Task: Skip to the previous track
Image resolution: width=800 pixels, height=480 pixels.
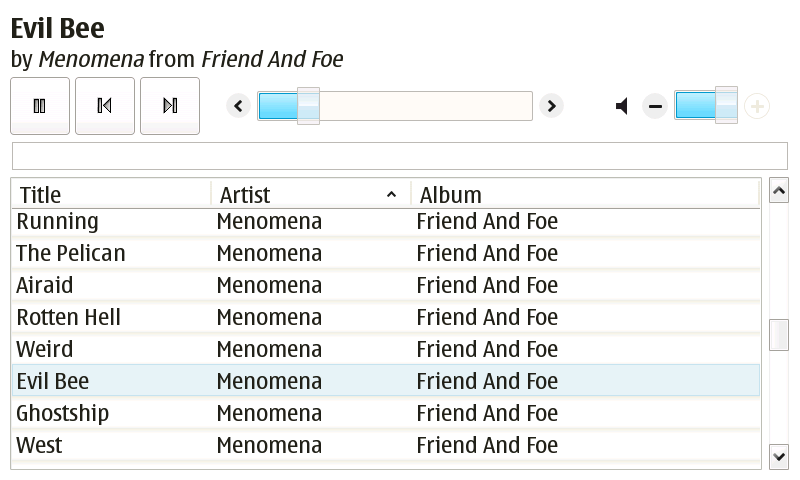Action: coord(105,106)
